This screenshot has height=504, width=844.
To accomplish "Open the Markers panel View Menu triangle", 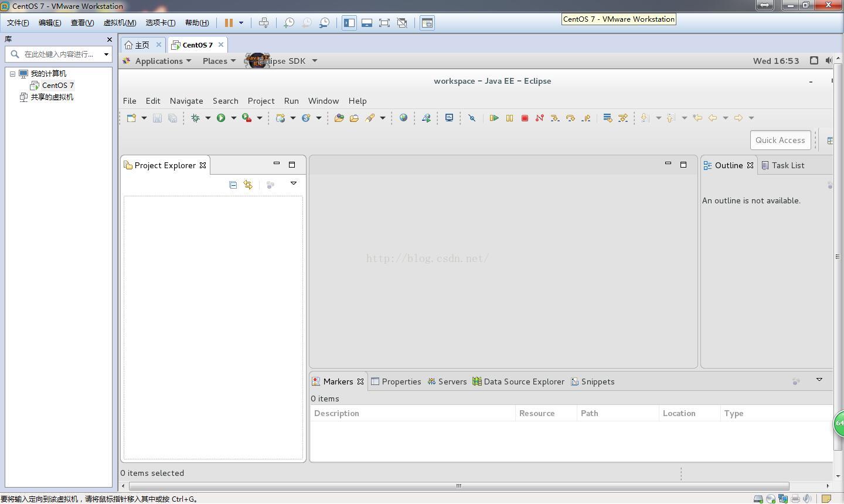I will coord(819,380).
